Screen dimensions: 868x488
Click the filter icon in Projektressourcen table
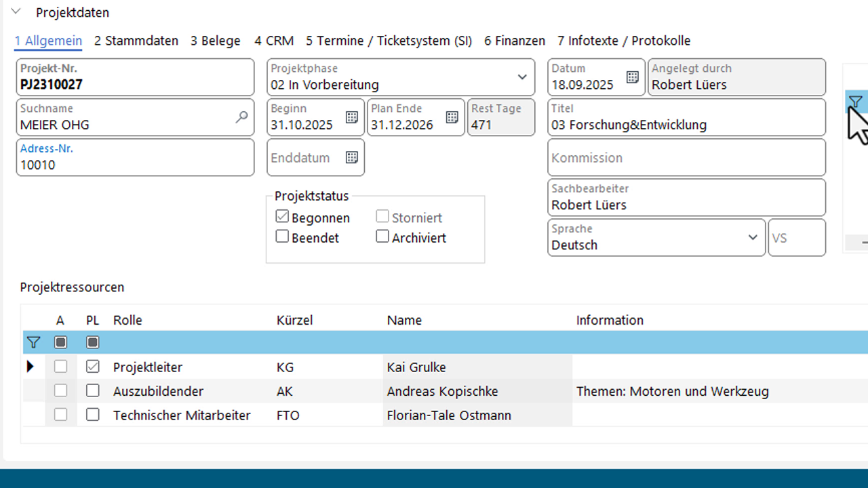click(x=33, y=342)
